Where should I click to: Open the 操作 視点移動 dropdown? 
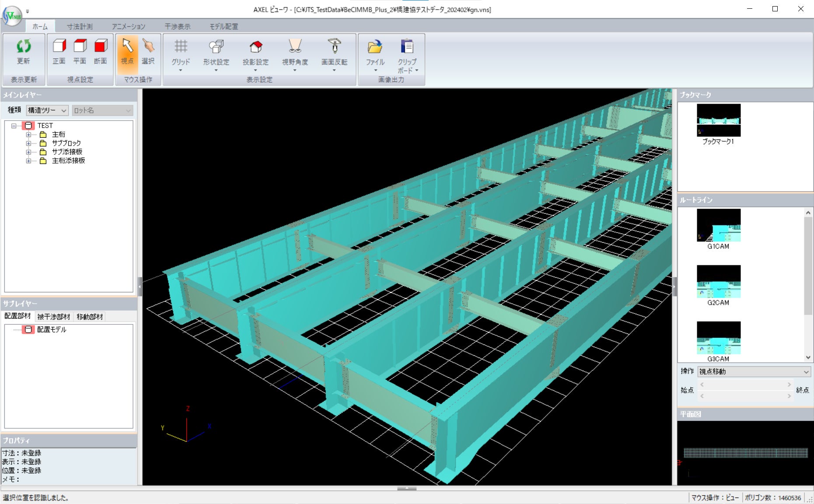[x=754, y=372]
